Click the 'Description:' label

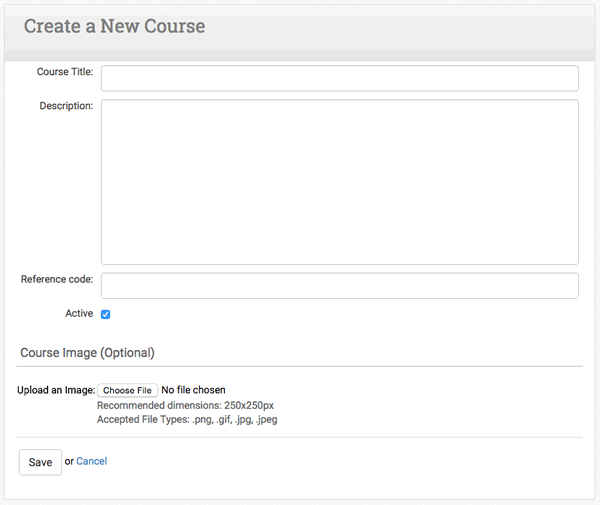coord(66,106)
